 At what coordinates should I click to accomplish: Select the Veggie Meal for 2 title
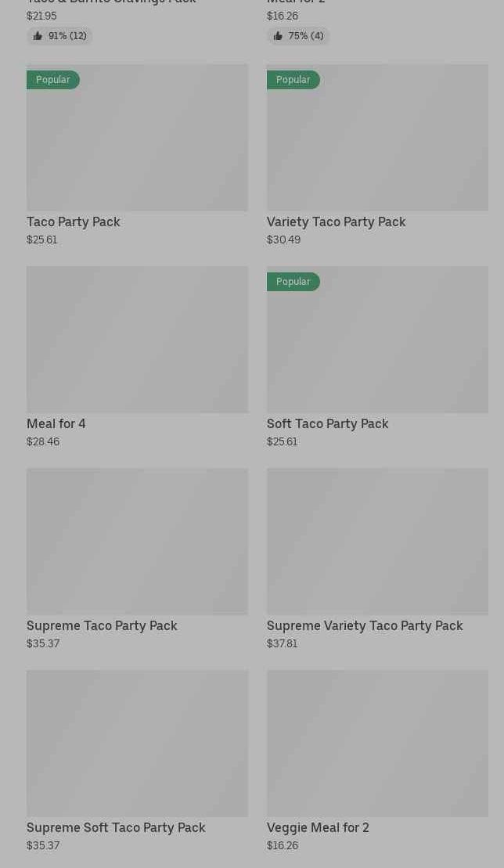(x=318, y=828)
